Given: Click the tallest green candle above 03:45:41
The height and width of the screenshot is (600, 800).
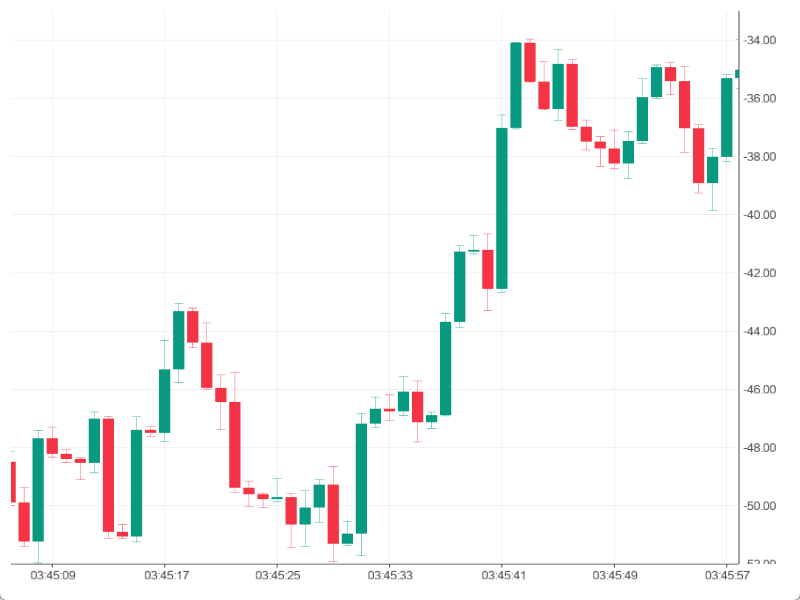Looking at the screenshot, I should [x=502, y=208].
